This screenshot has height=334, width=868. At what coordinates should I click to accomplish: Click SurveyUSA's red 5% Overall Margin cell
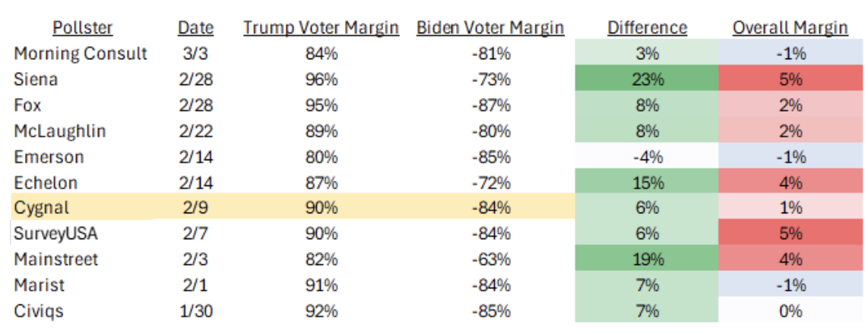790,234
